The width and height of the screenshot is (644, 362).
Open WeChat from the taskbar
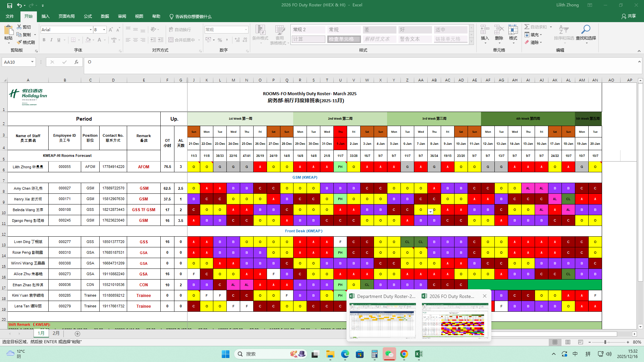(x=389, y=354)
